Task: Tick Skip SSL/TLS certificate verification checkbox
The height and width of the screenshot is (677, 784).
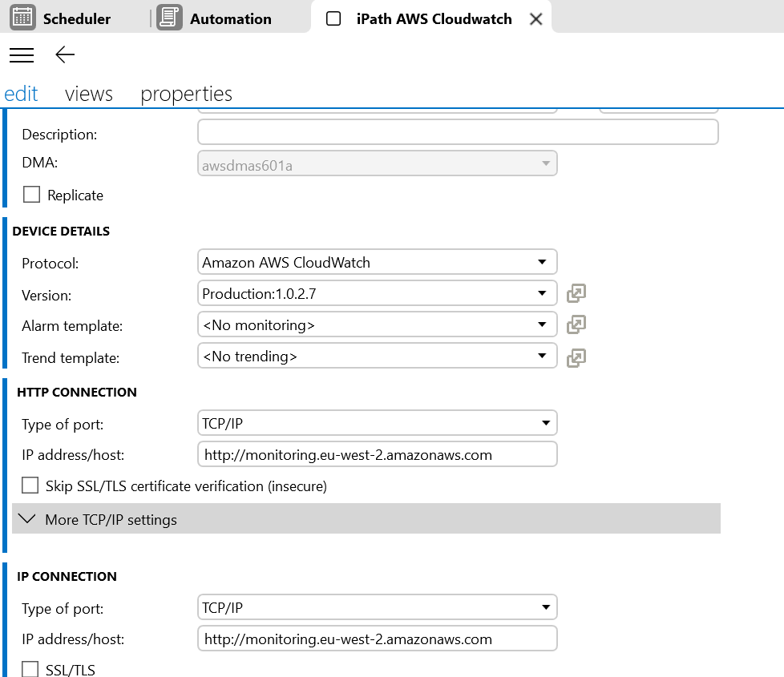Action: 30,486
